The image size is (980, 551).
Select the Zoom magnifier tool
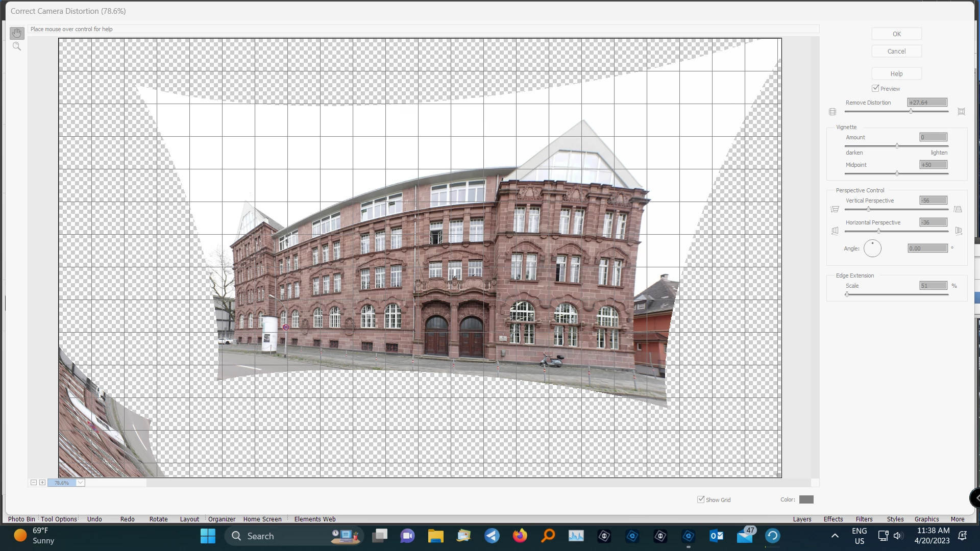[x=17, y=46]
